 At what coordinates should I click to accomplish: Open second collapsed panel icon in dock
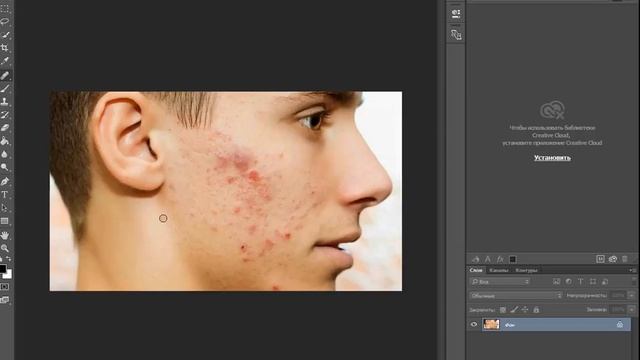click(456, 35)
